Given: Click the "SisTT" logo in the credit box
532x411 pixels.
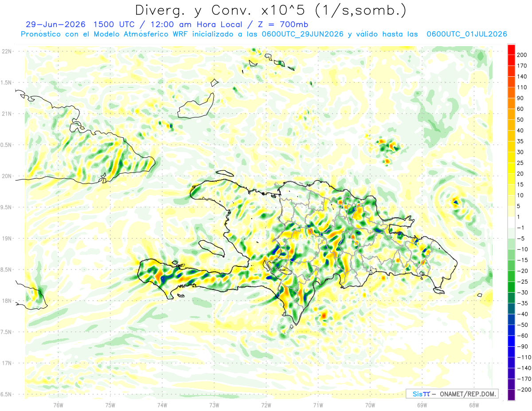Looking at the screenshot, I should 421,394.
